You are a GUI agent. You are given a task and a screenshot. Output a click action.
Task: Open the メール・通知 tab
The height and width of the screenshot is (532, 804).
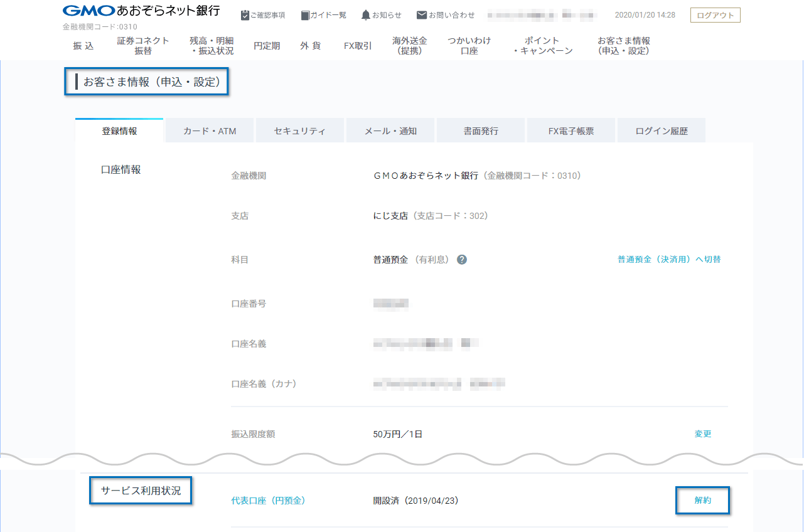pyautogui.click(x=390, y=131)
